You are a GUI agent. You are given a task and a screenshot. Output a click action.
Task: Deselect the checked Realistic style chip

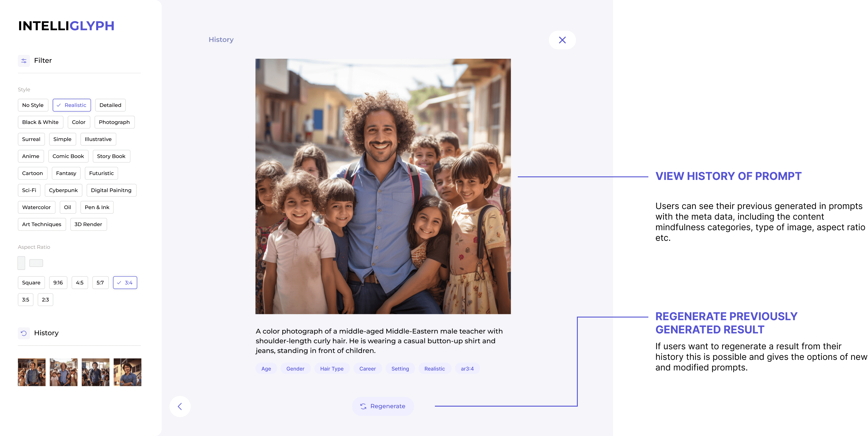71,105
